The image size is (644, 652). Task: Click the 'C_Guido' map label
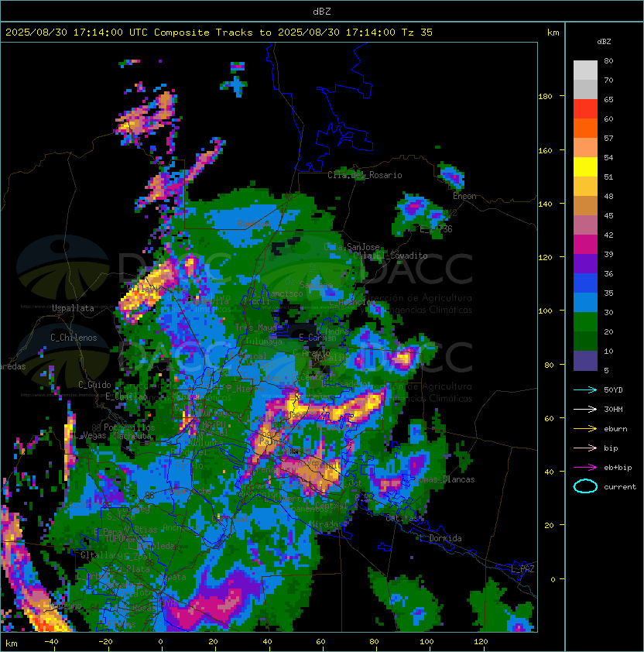pyautogui.click(x=94, y=385)
